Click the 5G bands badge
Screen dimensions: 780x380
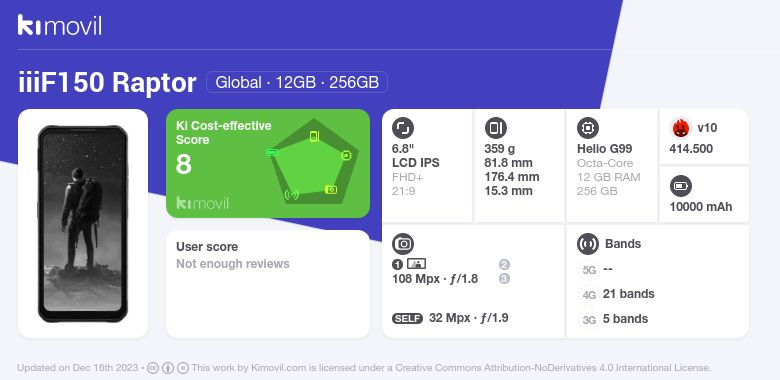(x=589, y=270)
